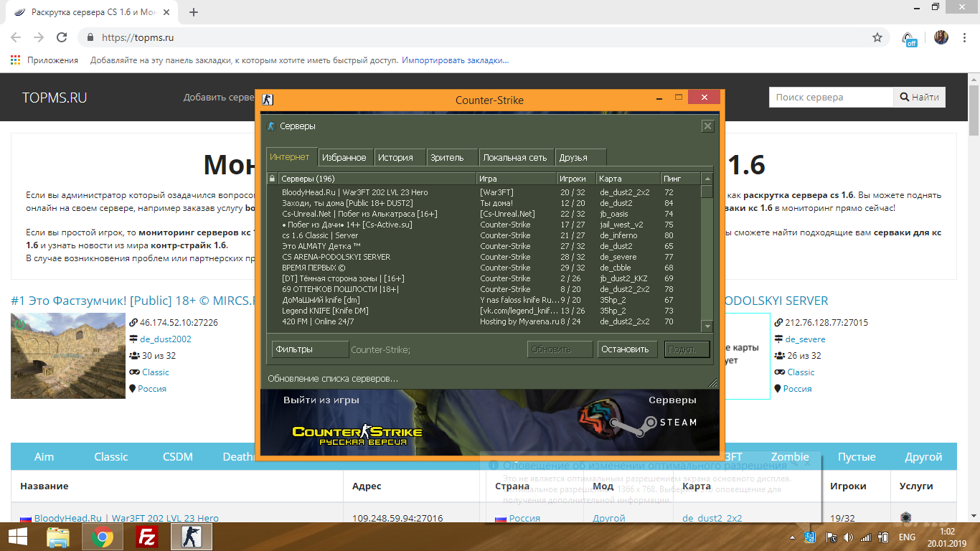The height and width of the screenshot is (551, 980).
Task: Bookmark this page with star icon
Action: (x=877, y=37)
